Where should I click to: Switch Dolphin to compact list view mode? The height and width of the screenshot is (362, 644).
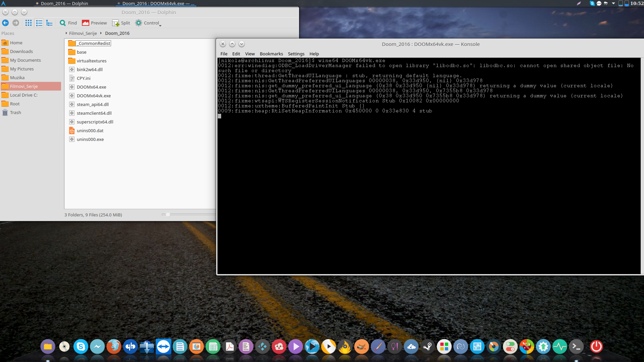[39, 23]
